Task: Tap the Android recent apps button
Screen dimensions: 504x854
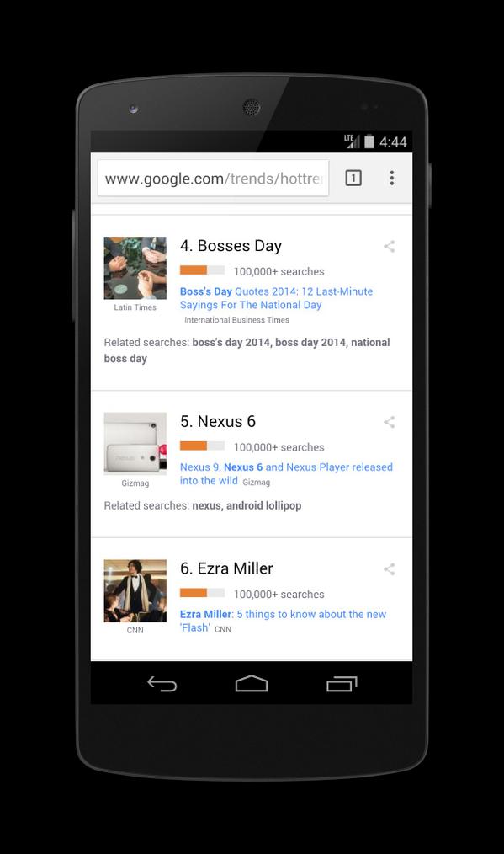Action: click(342, 684)
